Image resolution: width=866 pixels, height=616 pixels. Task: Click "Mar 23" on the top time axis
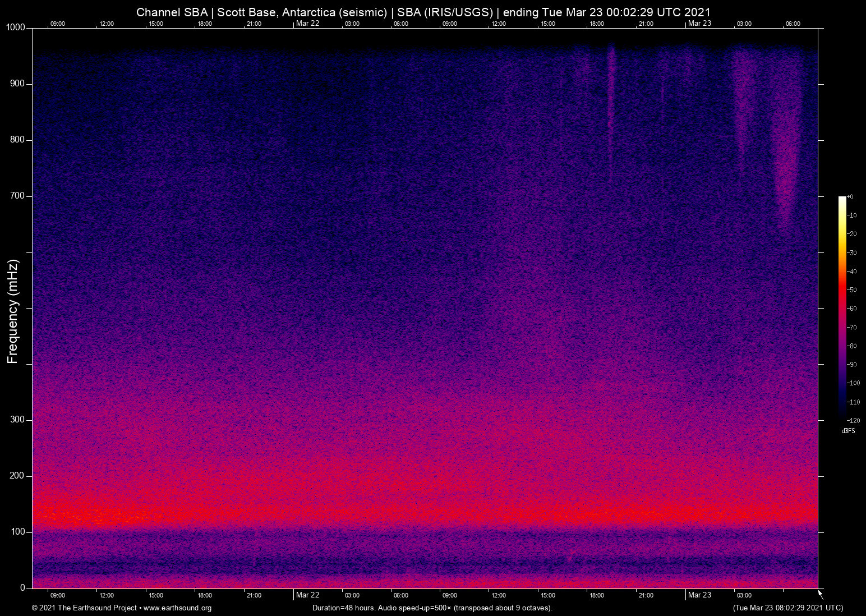pos(699,23)
